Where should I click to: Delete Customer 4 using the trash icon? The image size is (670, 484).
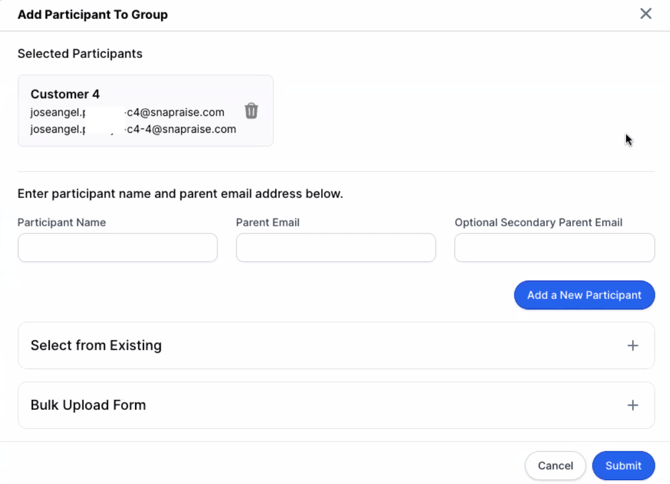click(251, 111)
